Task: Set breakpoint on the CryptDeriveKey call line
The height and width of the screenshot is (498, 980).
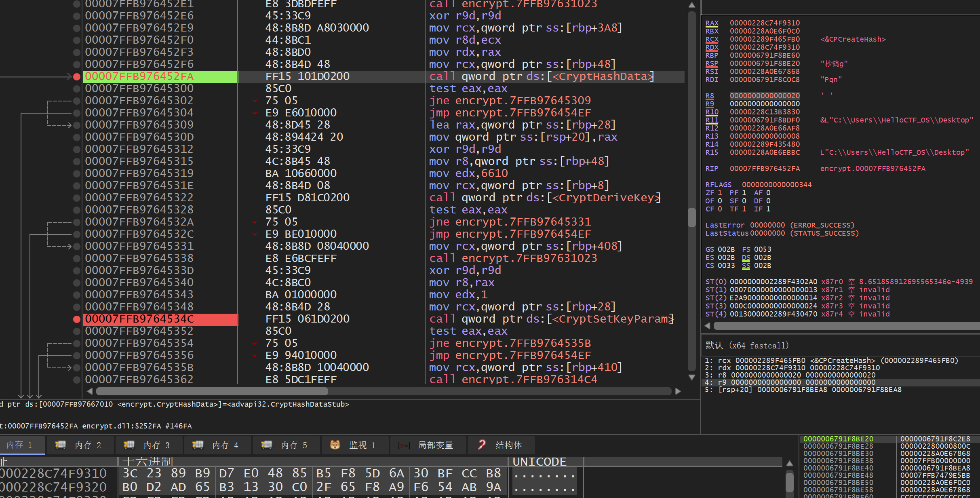Action: click(76, 198)
